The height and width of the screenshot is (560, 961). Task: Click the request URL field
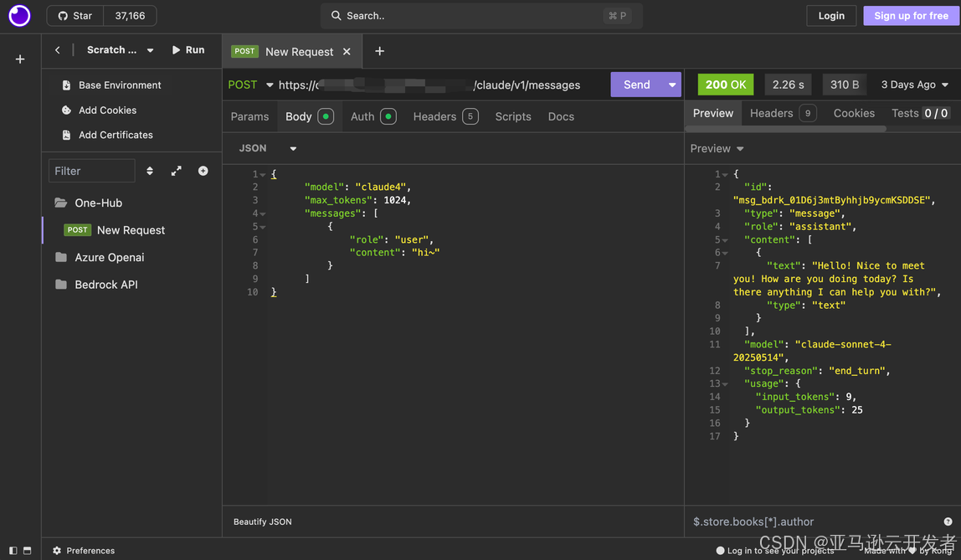coord(429,85)
